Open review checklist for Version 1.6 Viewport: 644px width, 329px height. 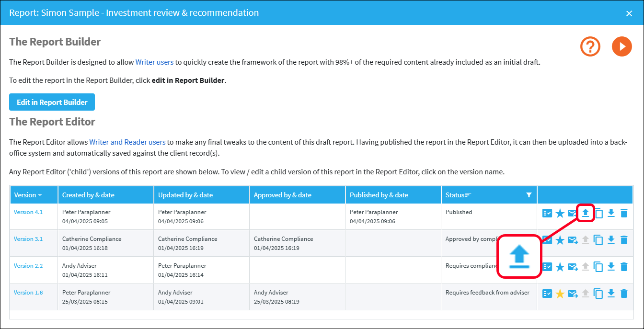[x=547, y=294]
